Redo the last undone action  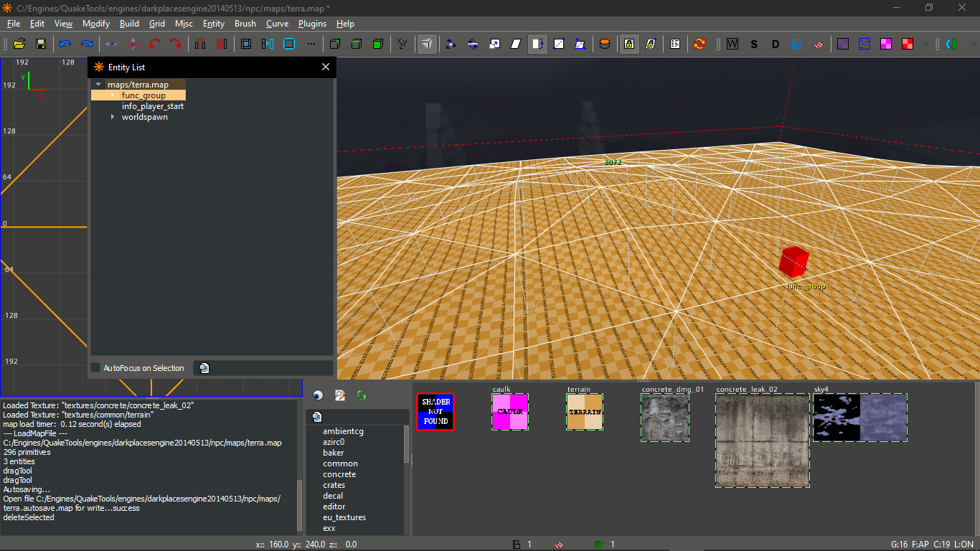coord(86,44)
